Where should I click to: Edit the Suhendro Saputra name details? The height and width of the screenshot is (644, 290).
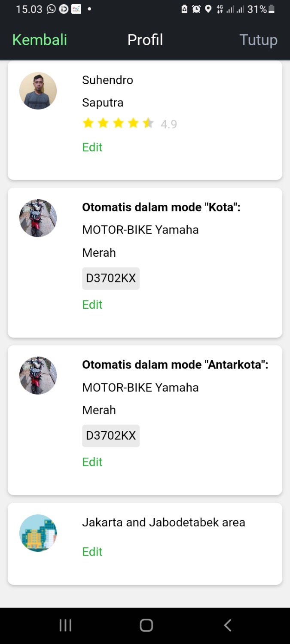pos(92,147)
